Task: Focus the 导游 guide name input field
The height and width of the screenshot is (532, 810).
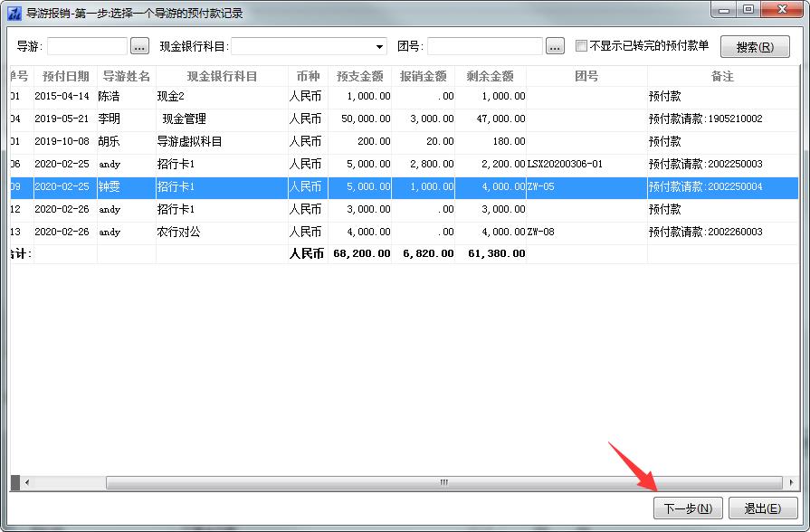Action: pyautogui.click(x=87, y=46)
